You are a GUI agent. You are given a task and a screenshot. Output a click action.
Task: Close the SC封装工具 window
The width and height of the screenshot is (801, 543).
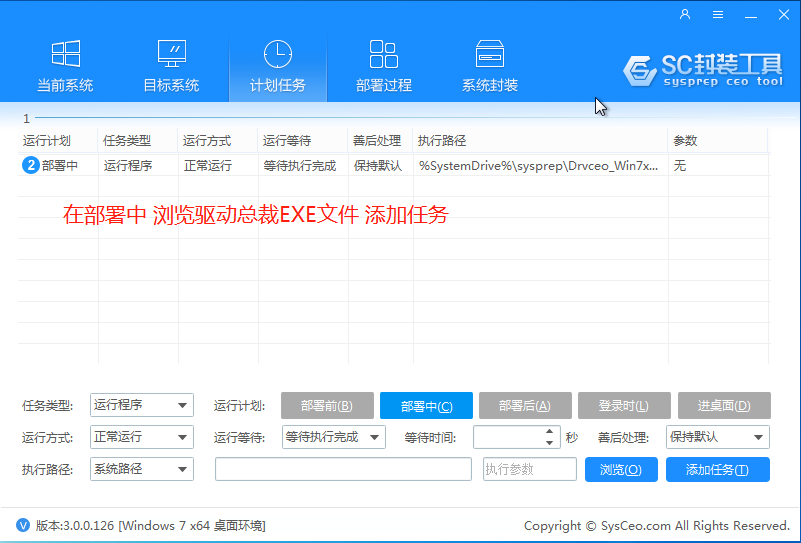pos(784,15)
